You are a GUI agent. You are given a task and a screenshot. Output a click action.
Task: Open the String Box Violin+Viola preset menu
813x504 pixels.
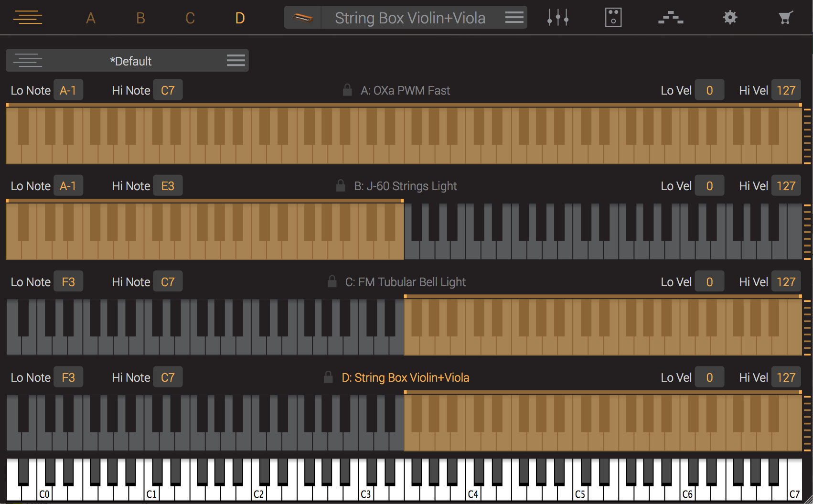pyautogui.click(x=514, y=18)
